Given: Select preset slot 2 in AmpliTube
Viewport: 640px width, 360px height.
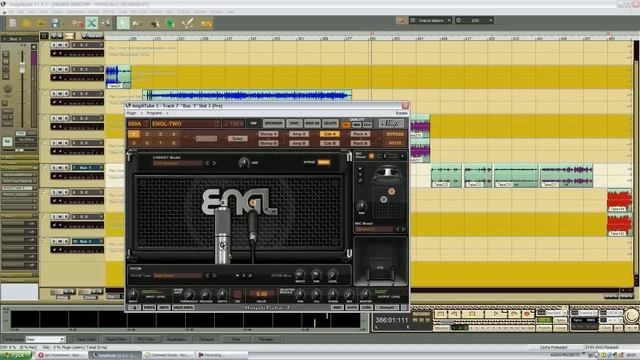Looking at the screenshot, I should pos(147,134).
